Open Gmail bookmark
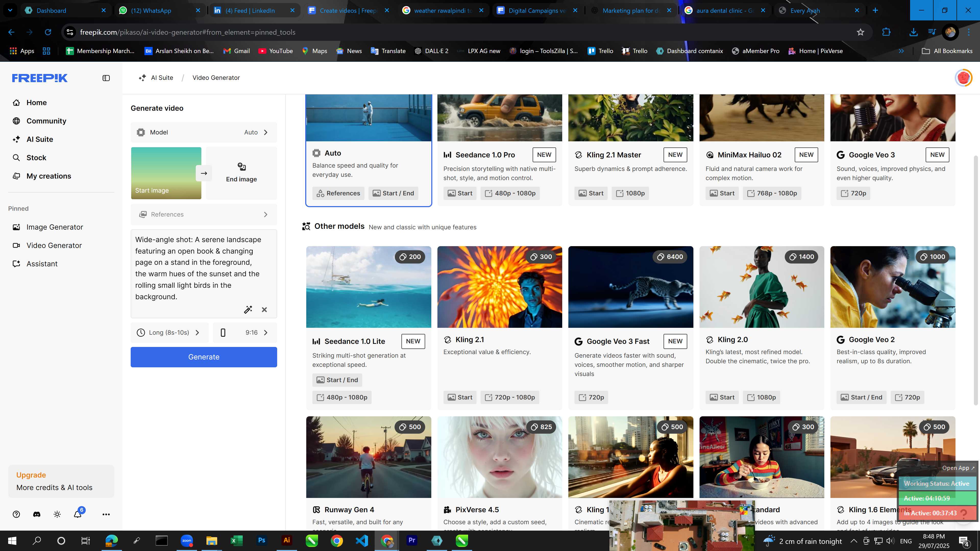This screenshot has width=980, height=551. pos(237,51)
